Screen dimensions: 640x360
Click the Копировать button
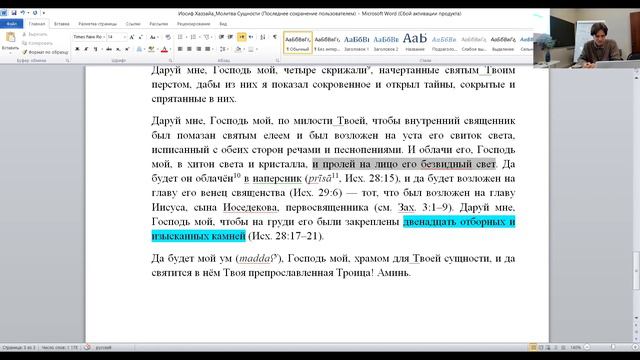point(38,43)
